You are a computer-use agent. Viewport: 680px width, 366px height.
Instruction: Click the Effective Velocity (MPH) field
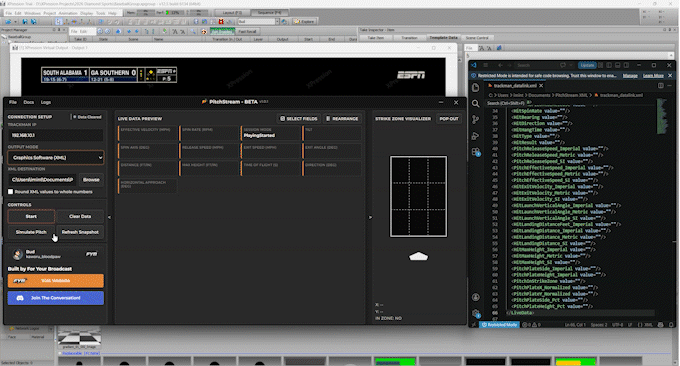[x=147, y=133]
